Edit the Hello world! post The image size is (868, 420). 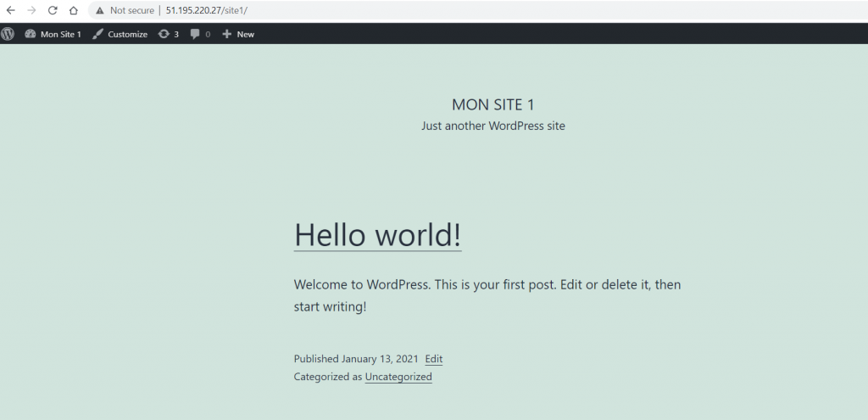[433, 359]
